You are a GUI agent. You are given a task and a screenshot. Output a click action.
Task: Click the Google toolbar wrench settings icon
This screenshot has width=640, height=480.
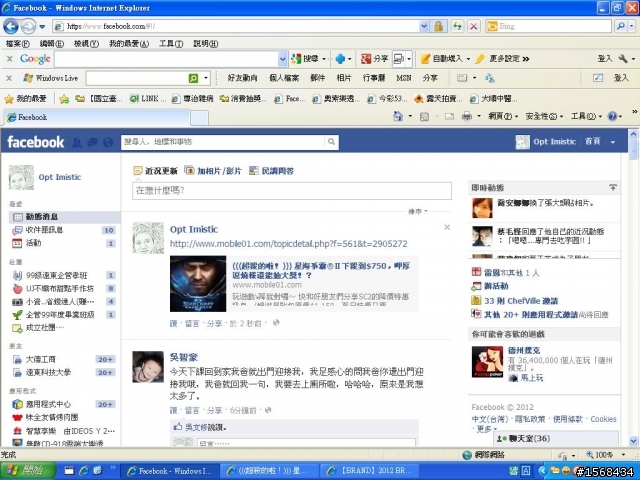(623, 59)
